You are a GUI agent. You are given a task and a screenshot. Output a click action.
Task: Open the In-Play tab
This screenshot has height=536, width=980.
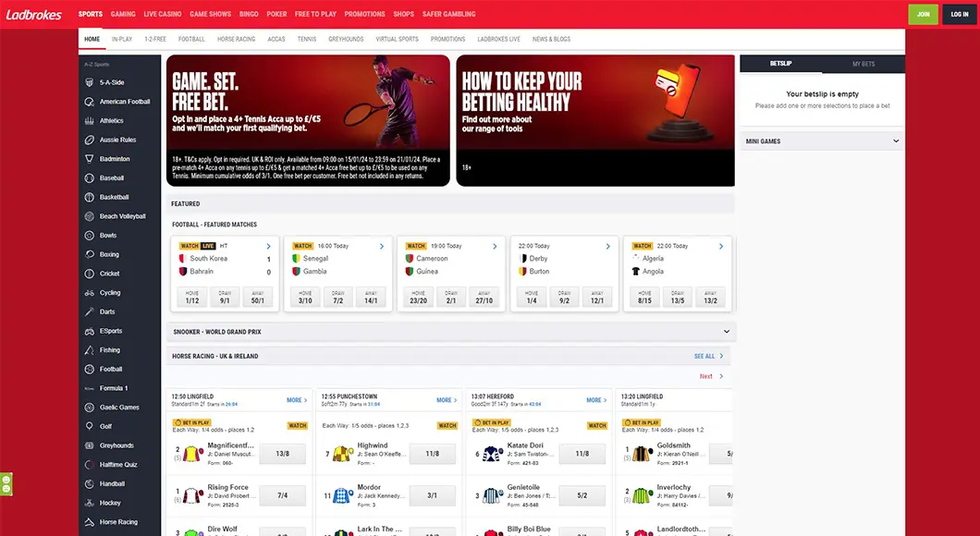click(122, 39)
